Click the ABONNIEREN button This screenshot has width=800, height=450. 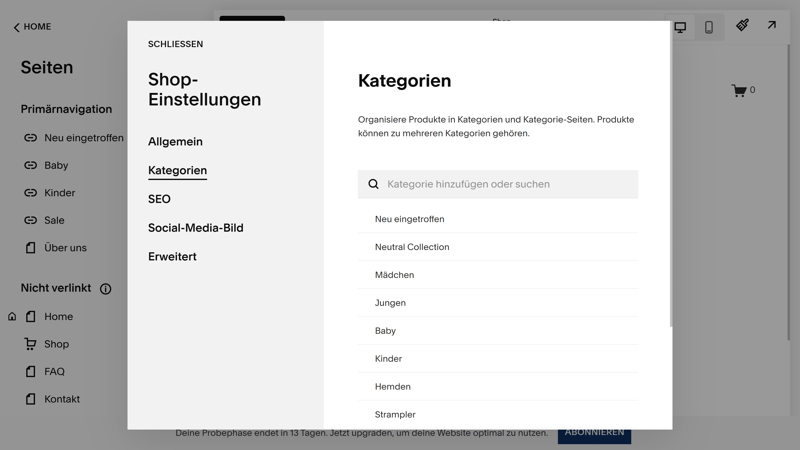tap(594, 434)
